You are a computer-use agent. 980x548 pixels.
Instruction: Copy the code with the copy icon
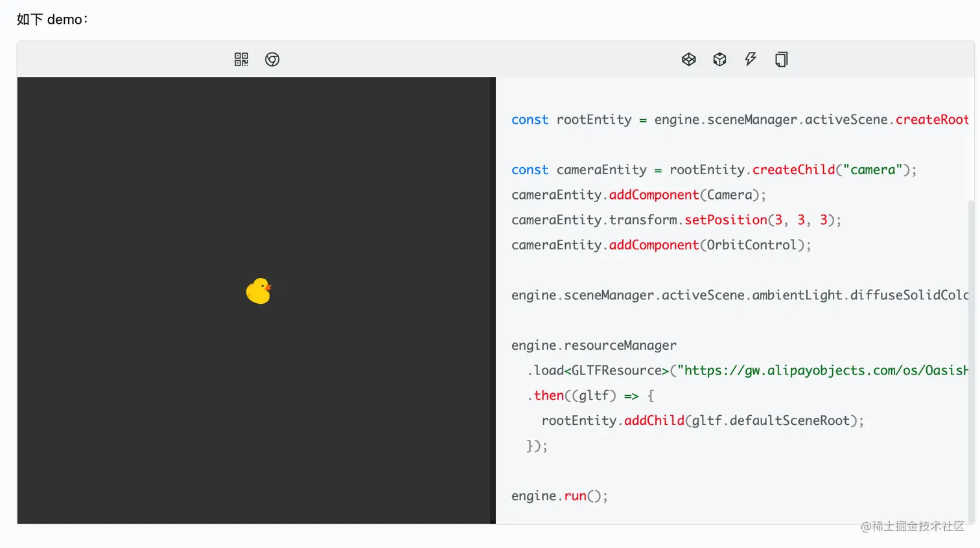pyautogui.click(x=782, y=60)
